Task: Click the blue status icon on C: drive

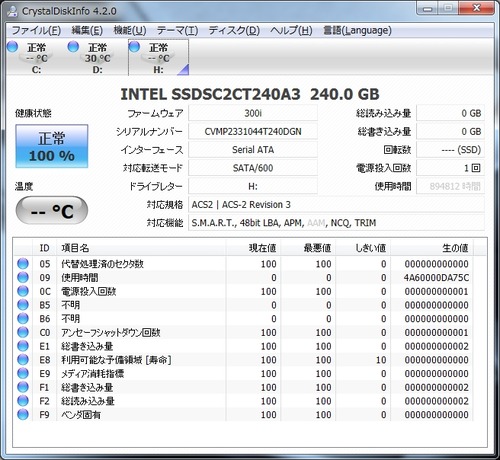Action: point(12,47)
